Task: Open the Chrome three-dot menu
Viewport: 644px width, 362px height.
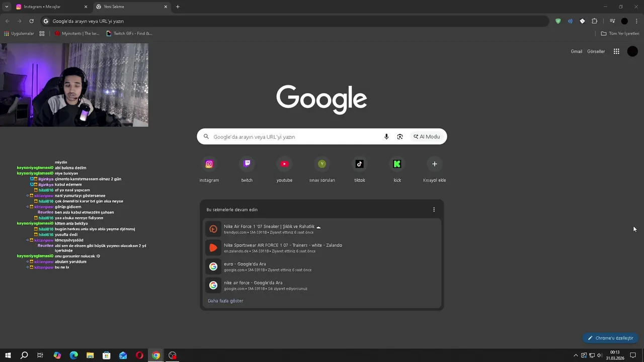Action: [636, 21]
